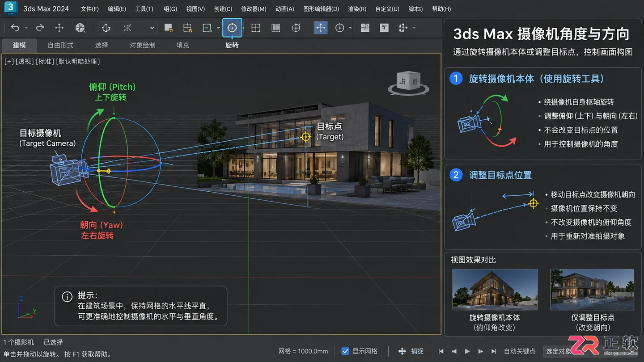Open the 视图(V) menu
Viewport: 644px width, 362px height.
click(x=195, y=9)
